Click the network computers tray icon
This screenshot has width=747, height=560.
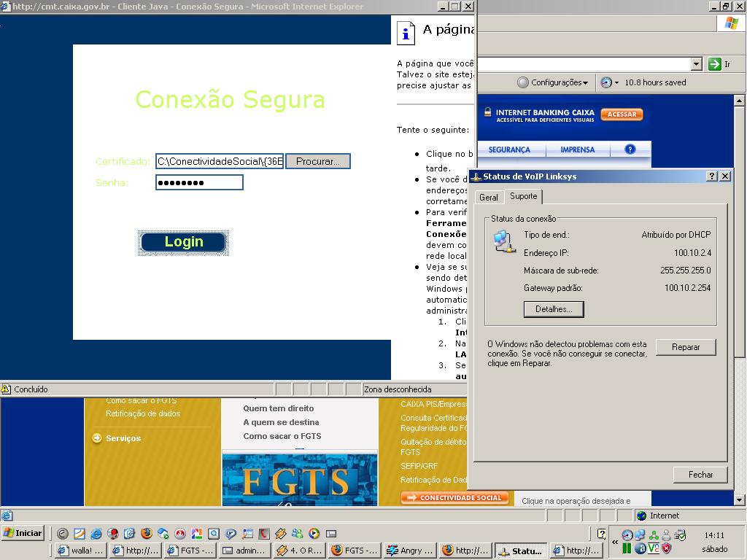(x=640, y=535)
